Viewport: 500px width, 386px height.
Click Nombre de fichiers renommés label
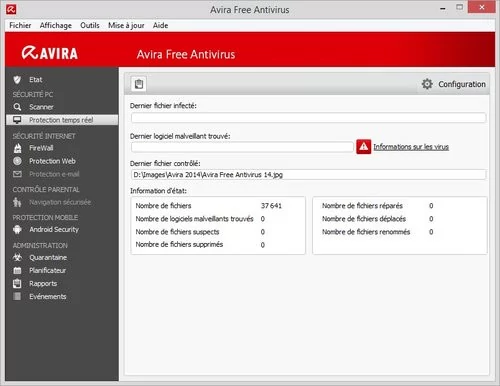pyautogui.click(x=366, y=232)
